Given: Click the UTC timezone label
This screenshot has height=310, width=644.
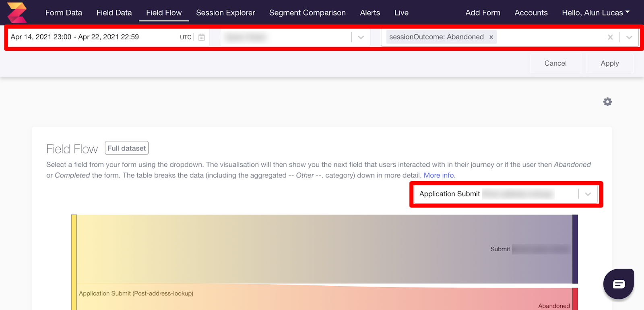Looking at the screenshot, I should [x=186, y=37].
